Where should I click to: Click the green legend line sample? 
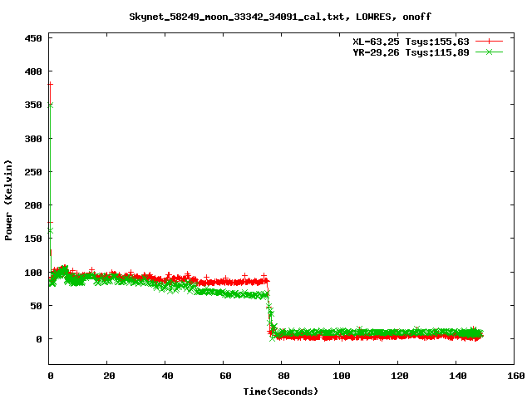coord(489,52)
